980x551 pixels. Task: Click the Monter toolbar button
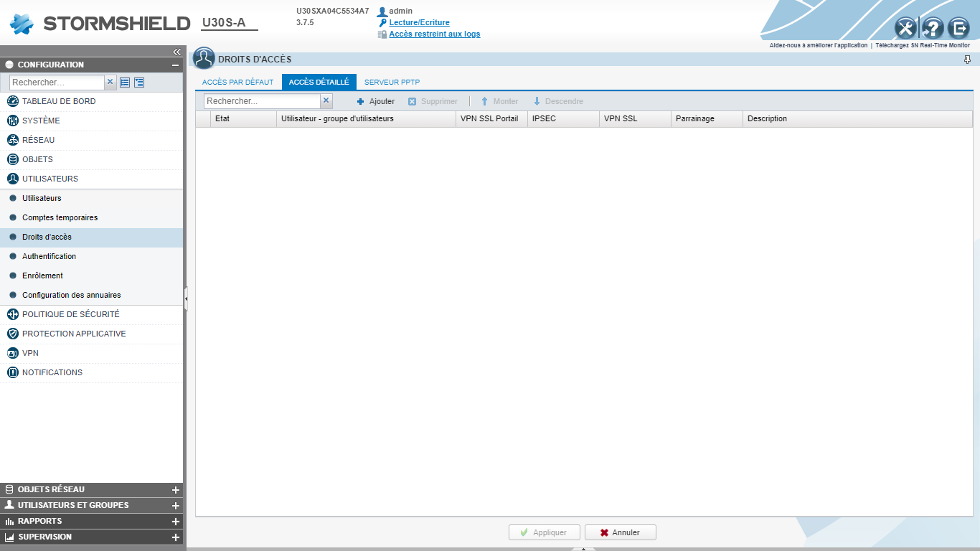[499, 101]
